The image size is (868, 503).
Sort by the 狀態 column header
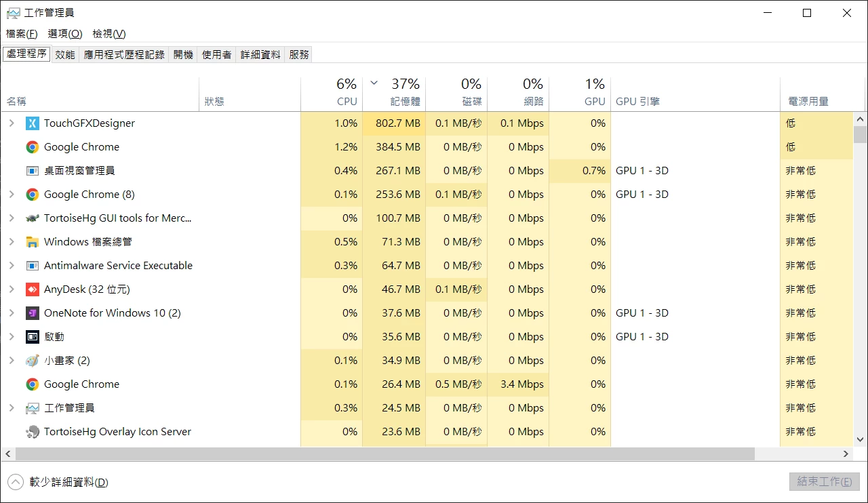(250, 94)
